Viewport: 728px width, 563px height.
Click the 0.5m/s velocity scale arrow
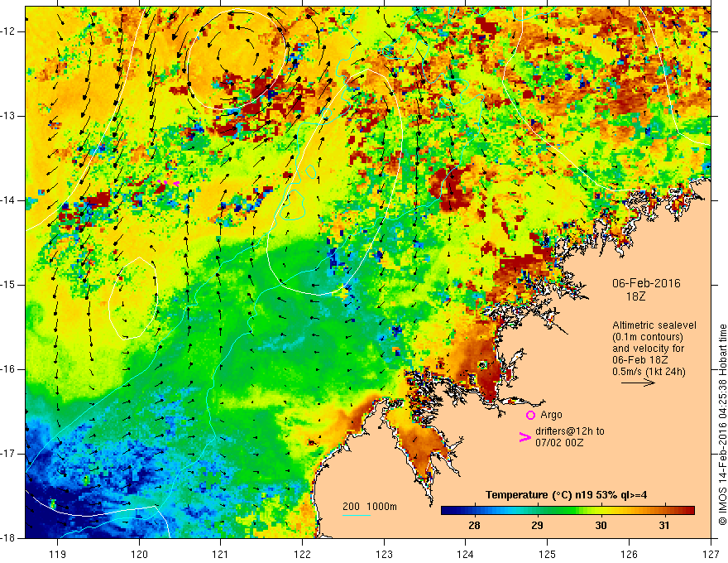[638, 383]
